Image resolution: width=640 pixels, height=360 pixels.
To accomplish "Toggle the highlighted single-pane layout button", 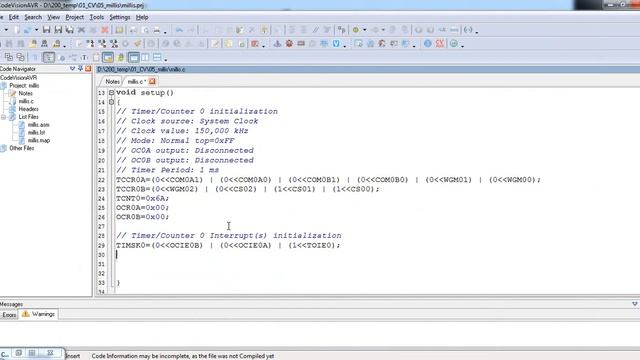I will click(x=134, y=58).
